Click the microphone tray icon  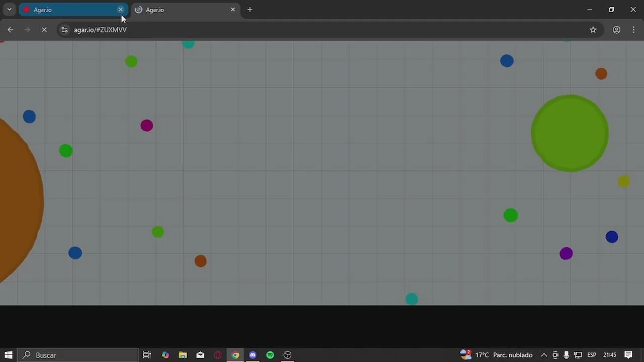[x=567, y=355]
